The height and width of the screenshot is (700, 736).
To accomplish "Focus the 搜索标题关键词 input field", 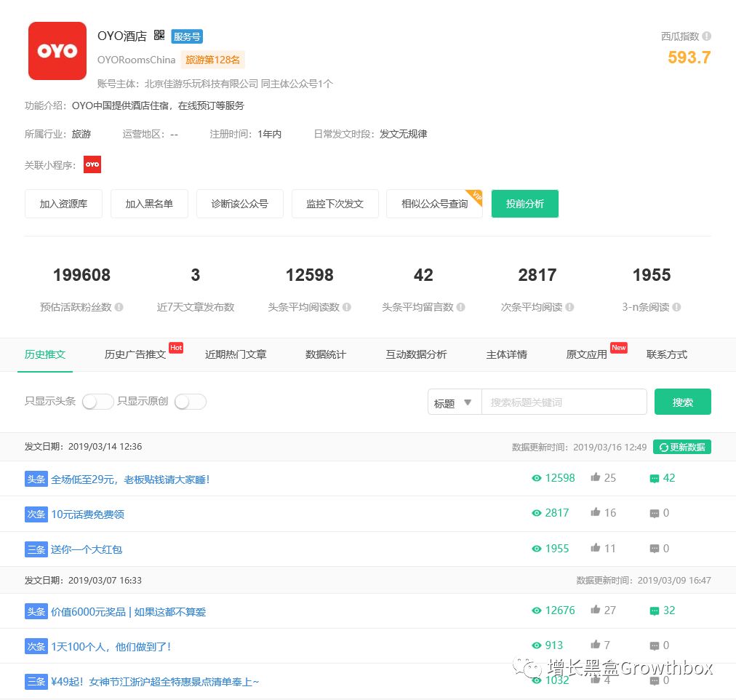I will (564, 402).
